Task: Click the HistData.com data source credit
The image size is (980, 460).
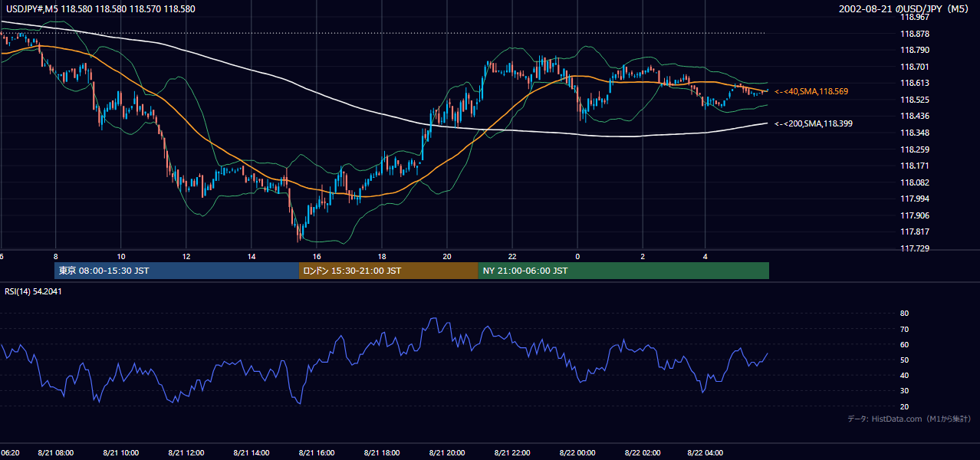Action: 909,419
